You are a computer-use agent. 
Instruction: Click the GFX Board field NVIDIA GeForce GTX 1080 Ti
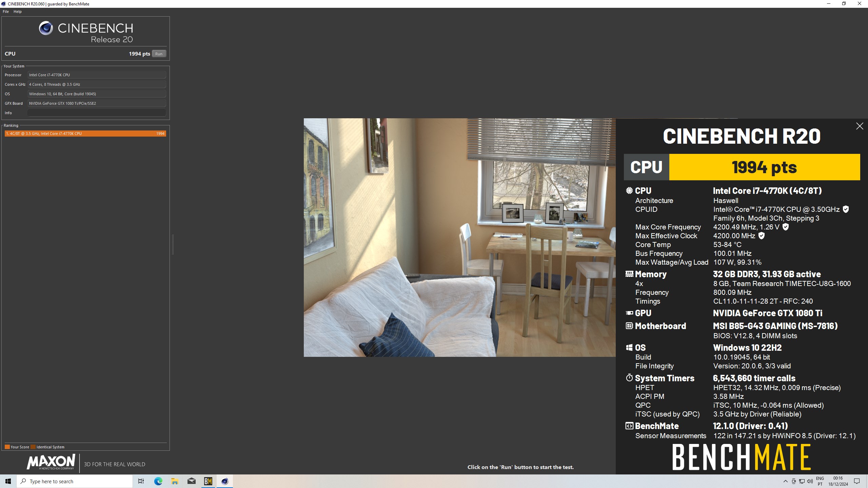point(97,103)
